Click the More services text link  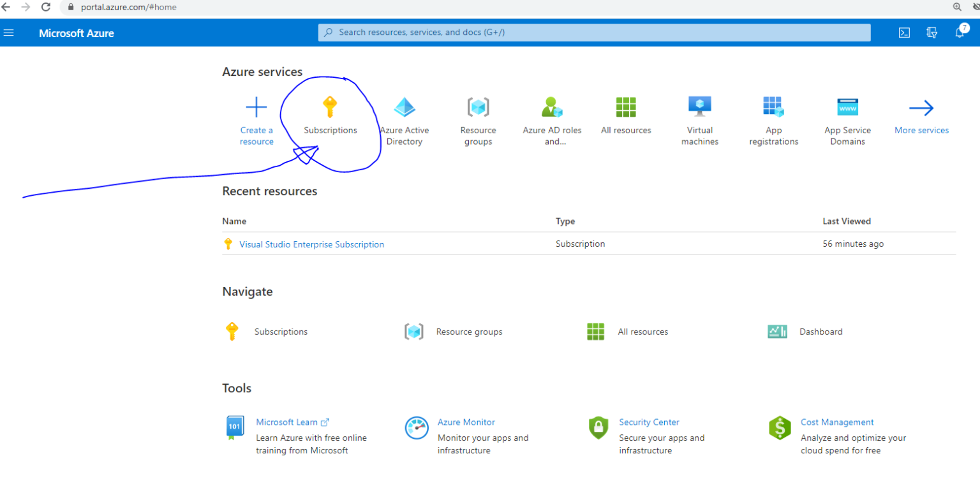click(921, 130)
